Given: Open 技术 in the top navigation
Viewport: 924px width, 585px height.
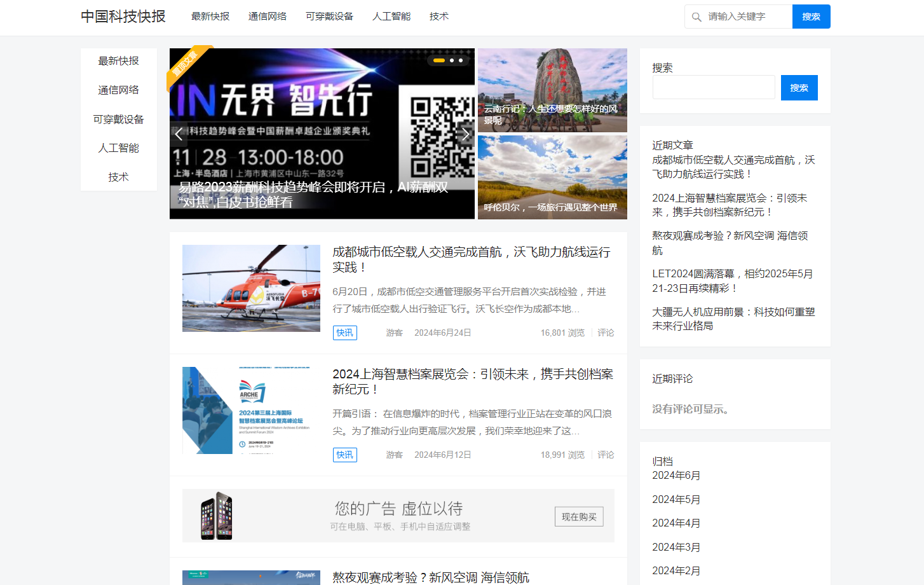Looking at the screenshot, I should [439, 17].
